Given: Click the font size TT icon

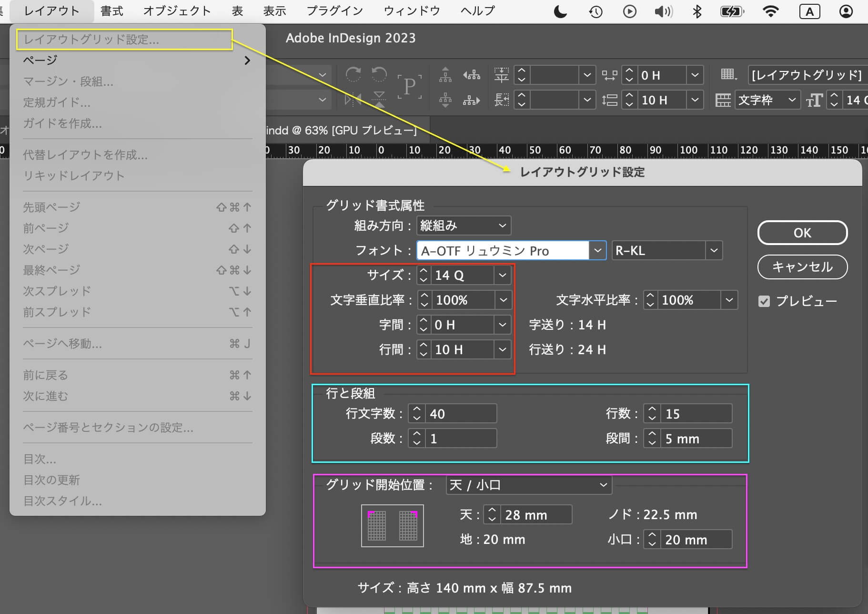Looking at the screenshot, I should 814,100.
